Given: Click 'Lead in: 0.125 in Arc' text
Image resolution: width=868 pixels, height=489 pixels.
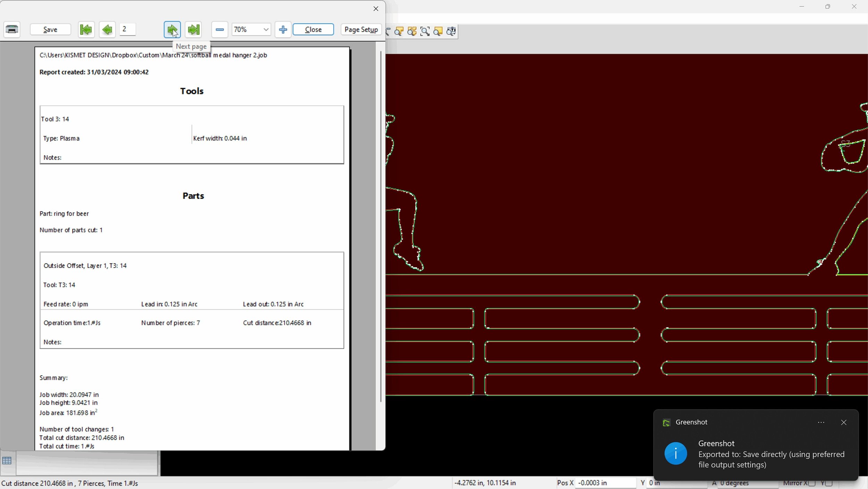Looking at the screenshot, I should (169, 304).
